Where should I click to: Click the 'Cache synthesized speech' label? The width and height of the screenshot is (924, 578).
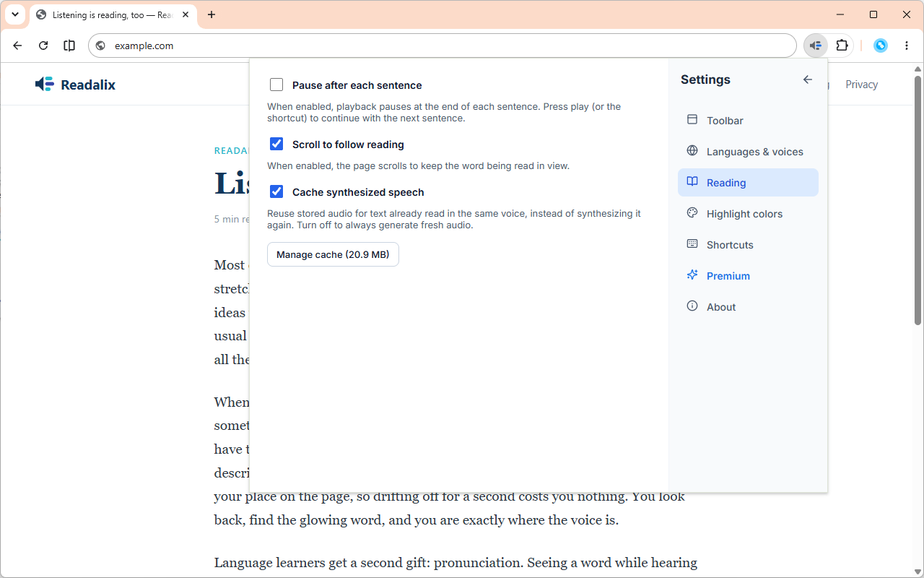pos(358,192)
